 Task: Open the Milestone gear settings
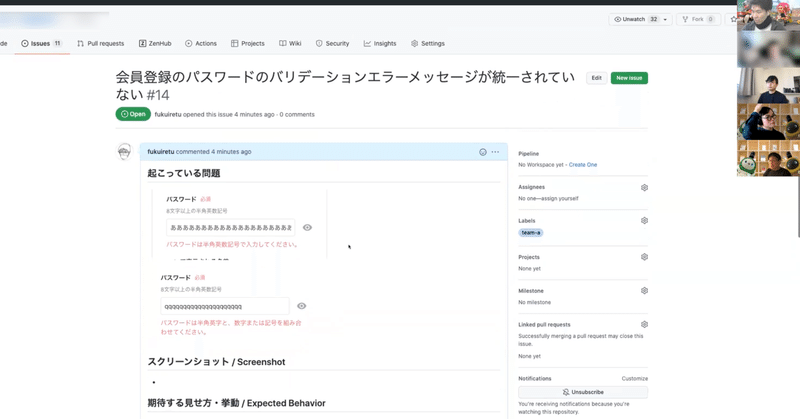(x=644, y=290)
